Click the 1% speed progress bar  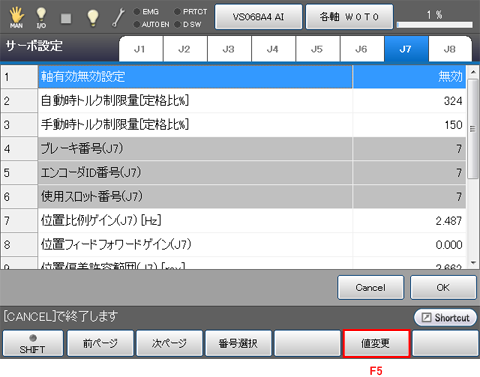coord(434,25)
